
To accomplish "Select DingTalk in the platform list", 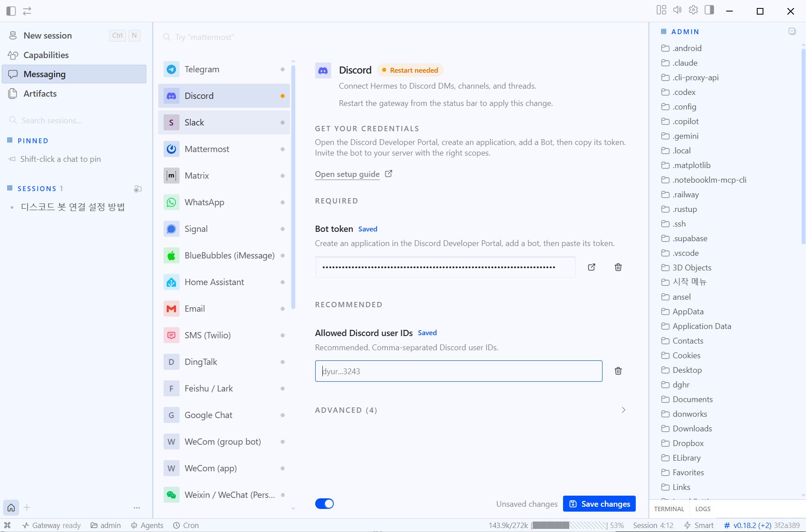I will tap(224, 362).
